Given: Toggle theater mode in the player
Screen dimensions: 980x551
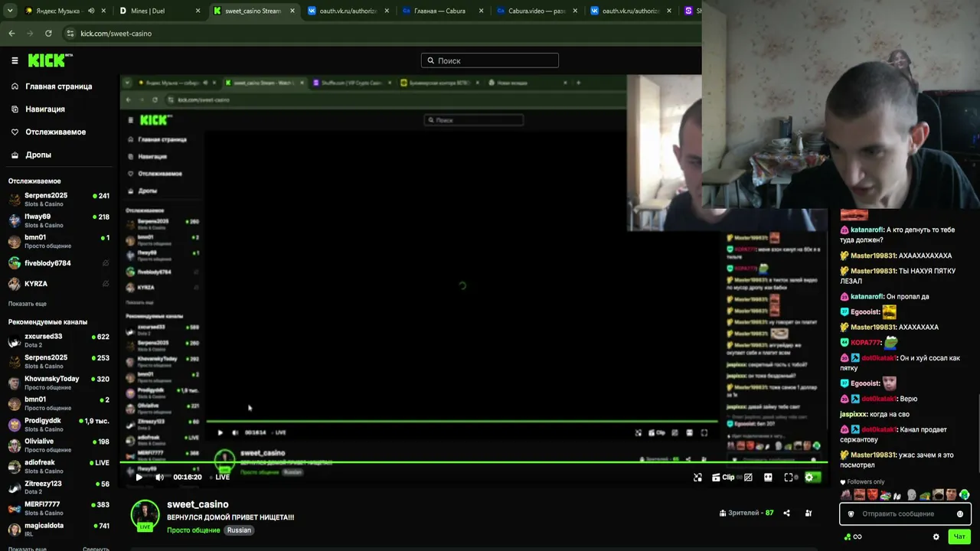Looking at the screenshot, I should (768, 477).
